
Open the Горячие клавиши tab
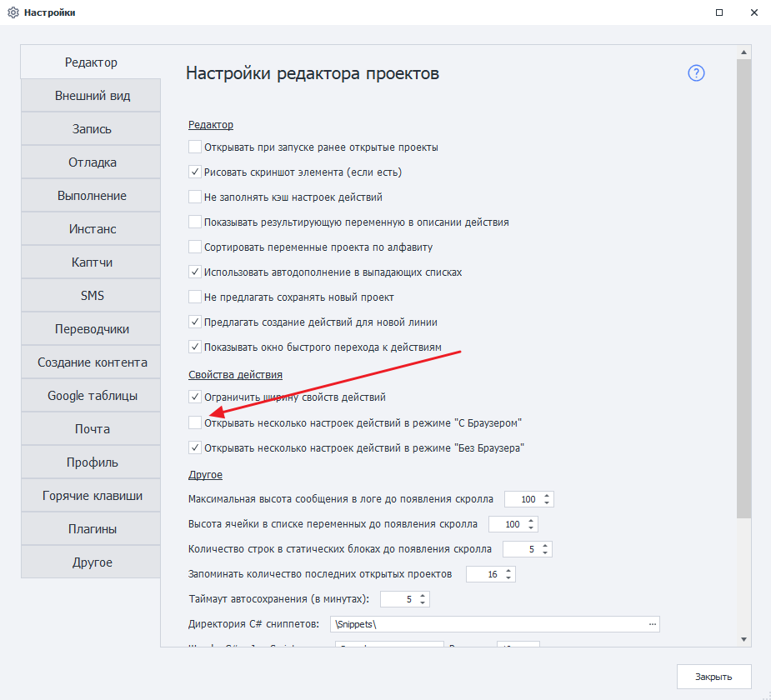click(91, 496)
